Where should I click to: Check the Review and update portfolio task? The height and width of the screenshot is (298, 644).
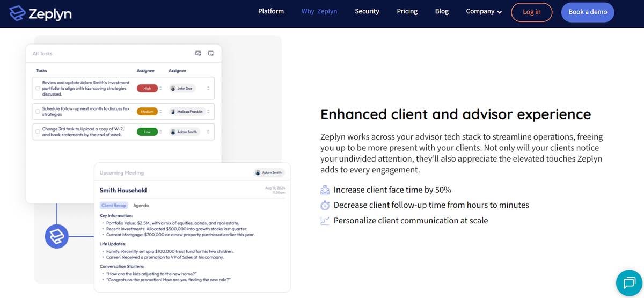point(38,89)
